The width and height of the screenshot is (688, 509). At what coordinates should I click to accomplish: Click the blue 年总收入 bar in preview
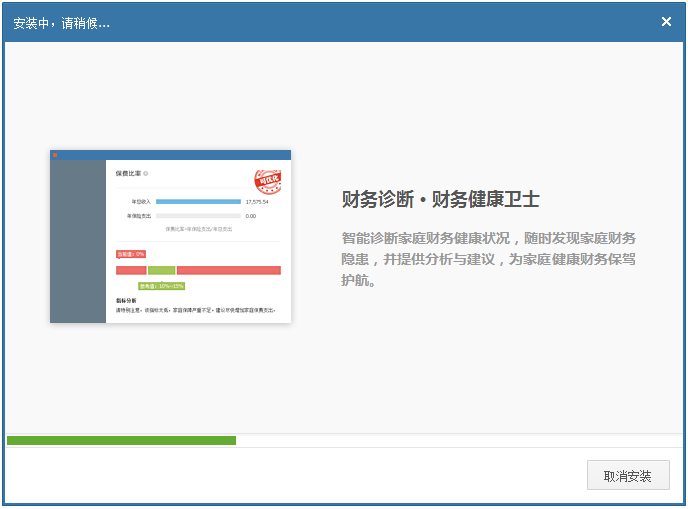click(x=198, y=202)
